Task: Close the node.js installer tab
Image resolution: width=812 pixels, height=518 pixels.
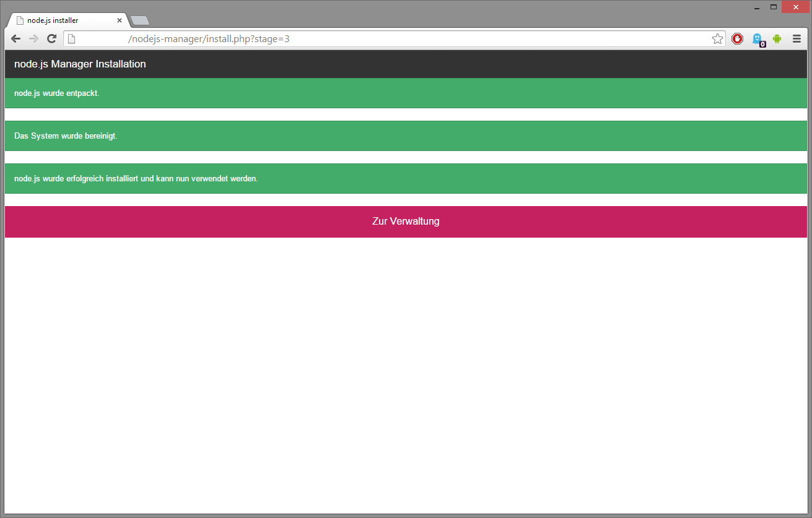Action: (x=120, y=20)
